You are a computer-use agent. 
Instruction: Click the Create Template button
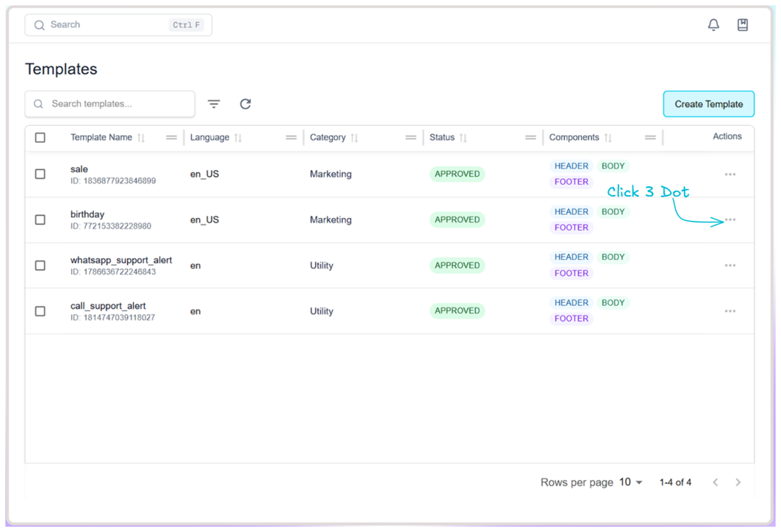click(708, 104)
